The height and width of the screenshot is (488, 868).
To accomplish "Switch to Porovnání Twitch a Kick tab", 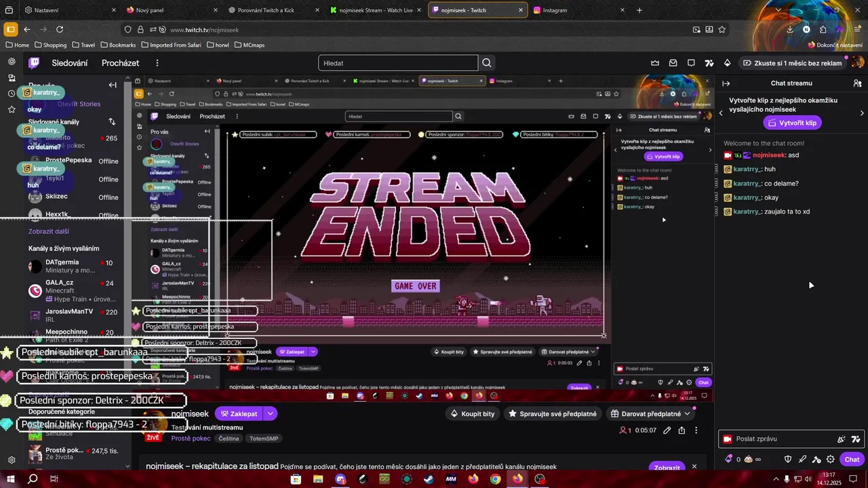I will click(273, 10).
